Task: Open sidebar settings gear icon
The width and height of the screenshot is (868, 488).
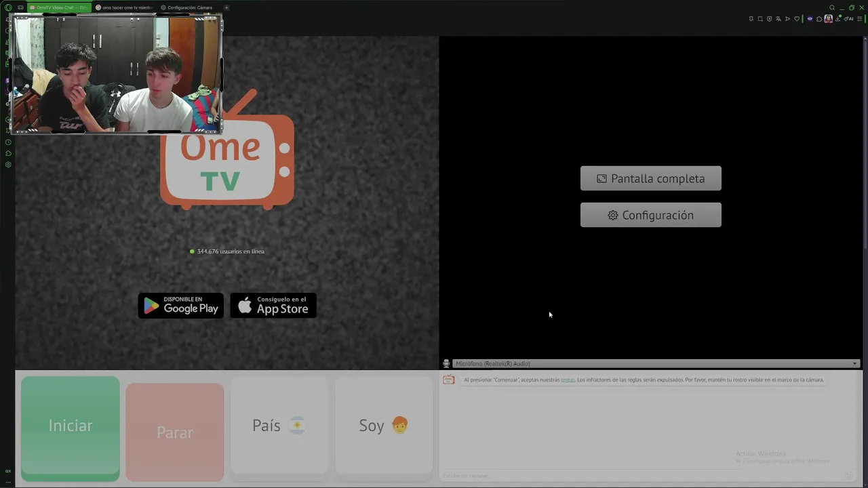Action: [x=8, y=165]
